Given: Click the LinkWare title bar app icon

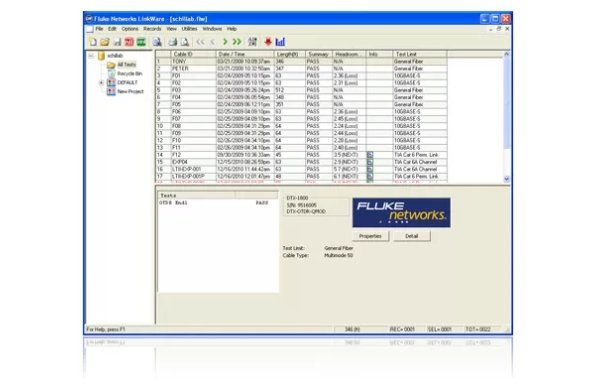Looking at the screenshot, I should tap(89, 19).
